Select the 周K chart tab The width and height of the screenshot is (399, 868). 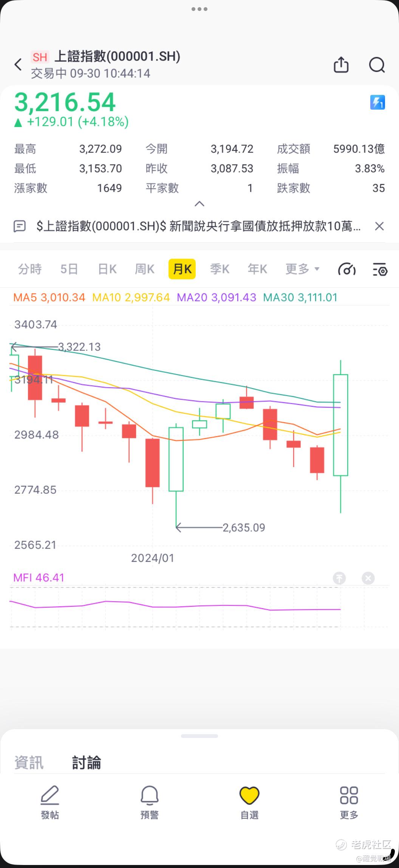145,269
